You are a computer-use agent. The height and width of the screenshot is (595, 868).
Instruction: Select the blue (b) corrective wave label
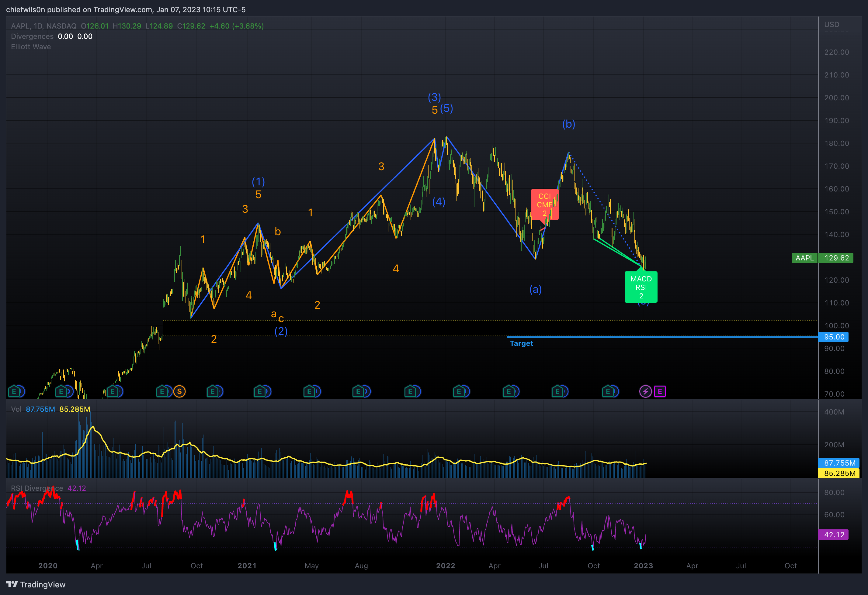coord(569,124)
